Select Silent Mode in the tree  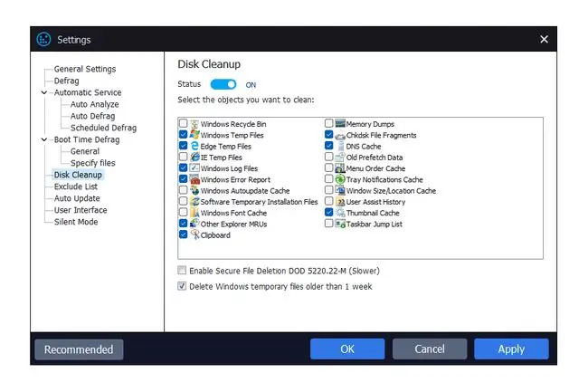[76, 222]
